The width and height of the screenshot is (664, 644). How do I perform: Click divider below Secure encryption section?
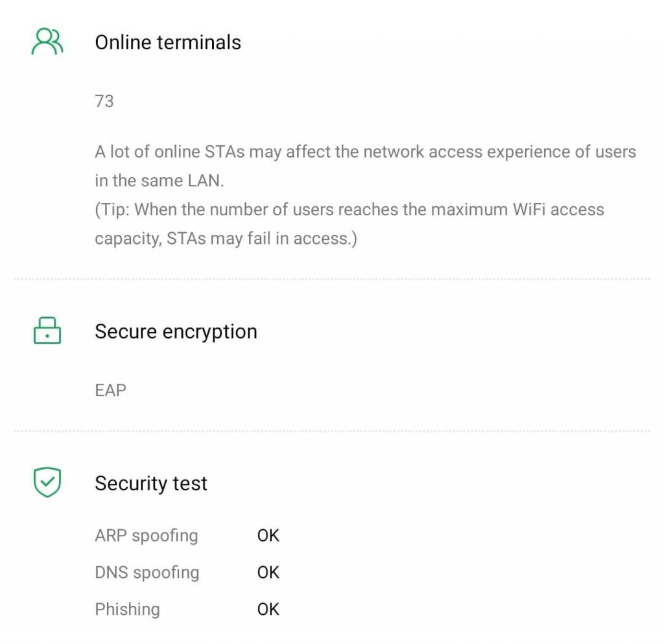(x=332, y=431)
